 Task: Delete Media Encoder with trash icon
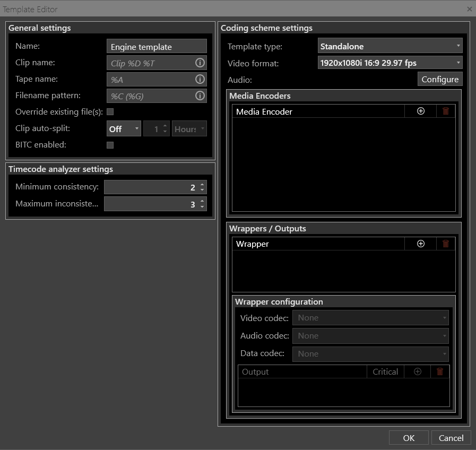(445, 111)
